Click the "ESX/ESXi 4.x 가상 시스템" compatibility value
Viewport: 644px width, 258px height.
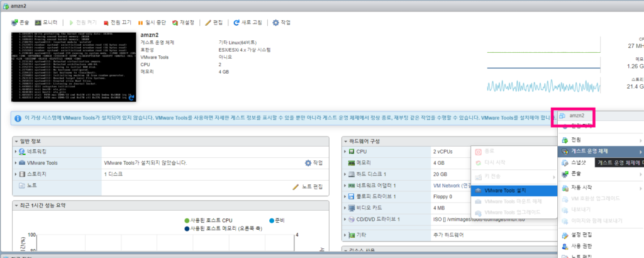pyautogui.click(x=245, y=50)
